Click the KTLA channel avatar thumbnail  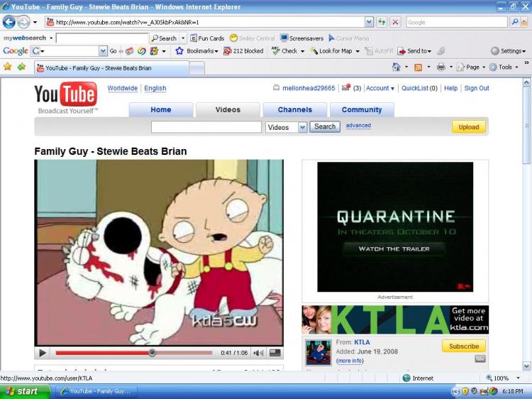click(x=318, y=352)
